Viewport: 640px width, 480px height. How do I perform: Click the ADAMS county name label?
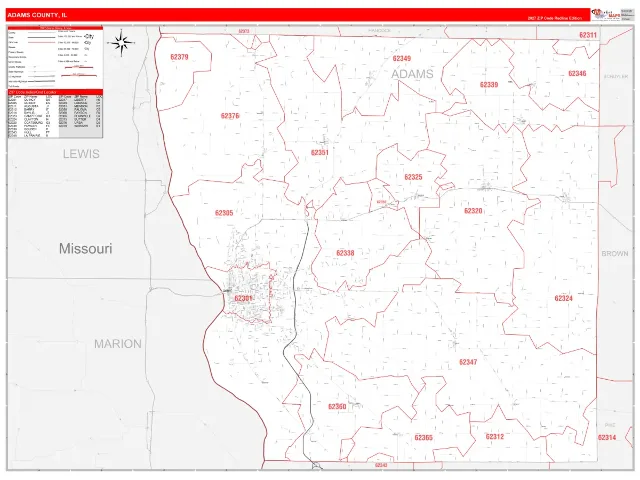click(412, 74)
